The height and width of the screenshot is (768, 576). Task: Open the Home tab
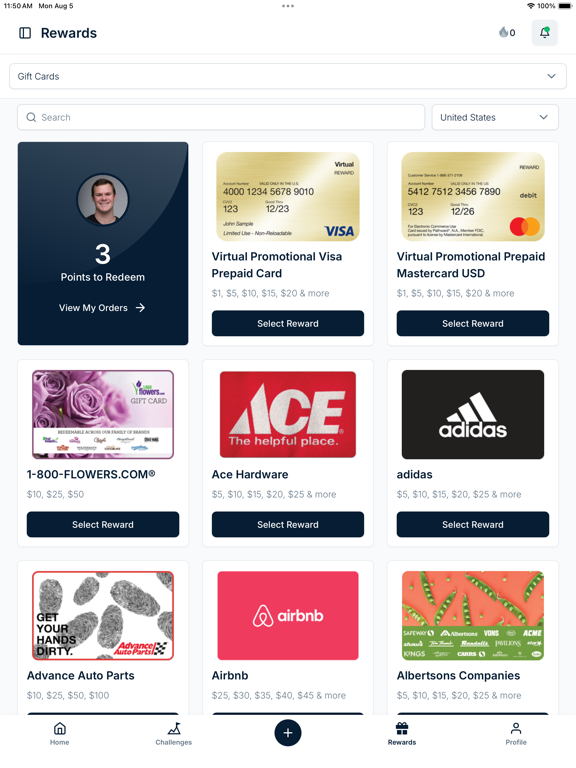59,733
